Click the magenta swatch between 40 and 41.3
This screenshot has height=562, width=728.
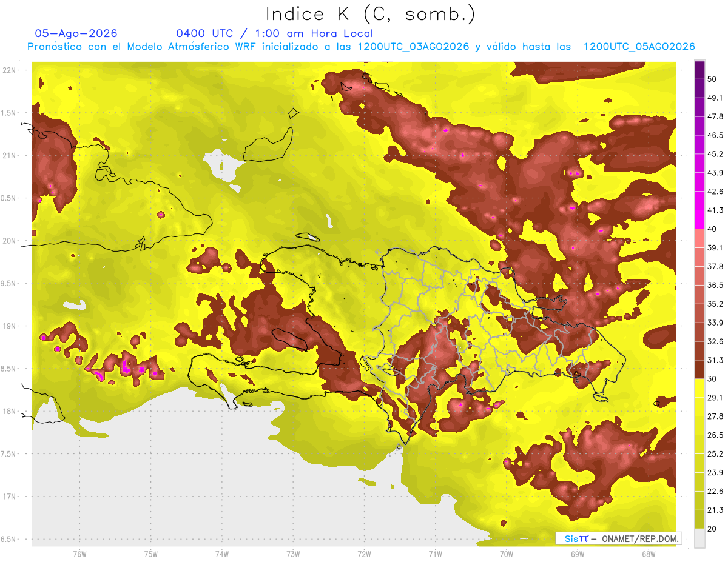point(699,219)
